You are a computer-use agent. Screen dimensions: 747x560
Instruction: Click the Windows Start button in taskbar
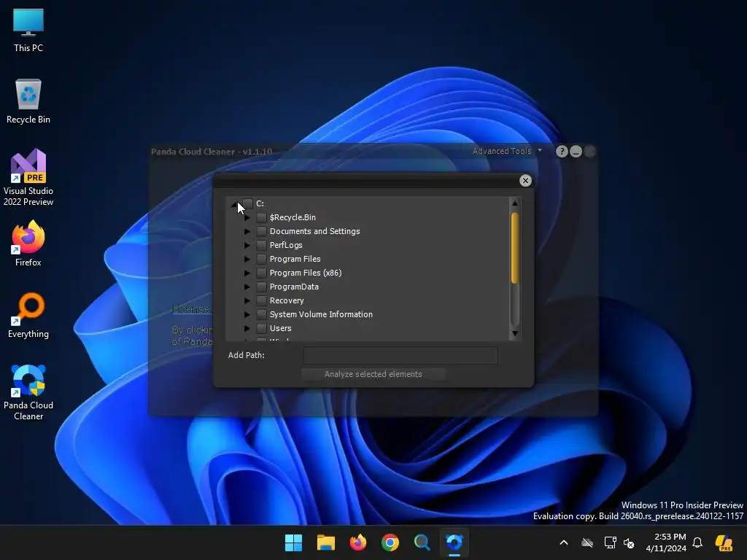pyautogui.click(x=293, y=542)
